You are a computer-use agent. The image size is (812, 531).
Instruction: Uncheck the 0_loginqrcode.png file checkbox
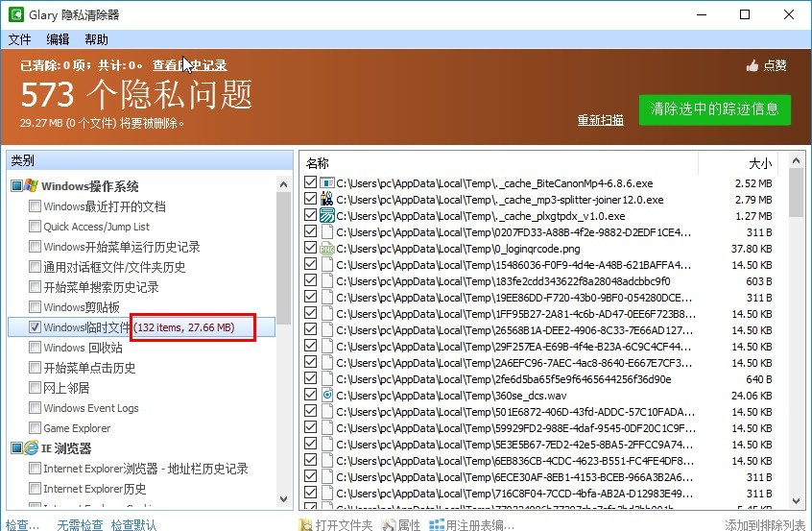(310, 248)
